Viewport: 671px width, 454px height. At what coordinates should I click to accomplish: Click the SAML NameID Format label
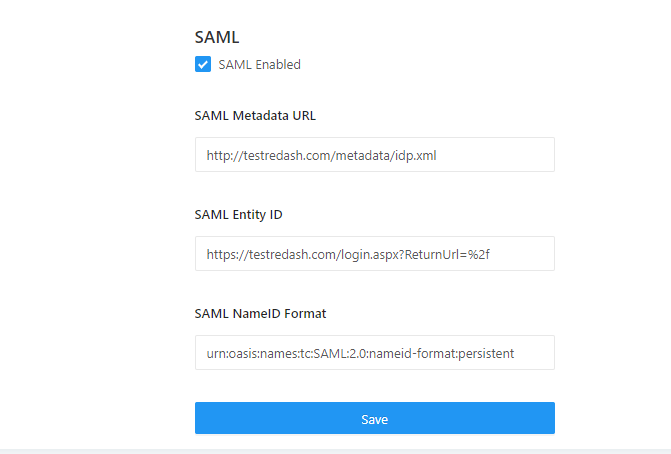(260, 314)
